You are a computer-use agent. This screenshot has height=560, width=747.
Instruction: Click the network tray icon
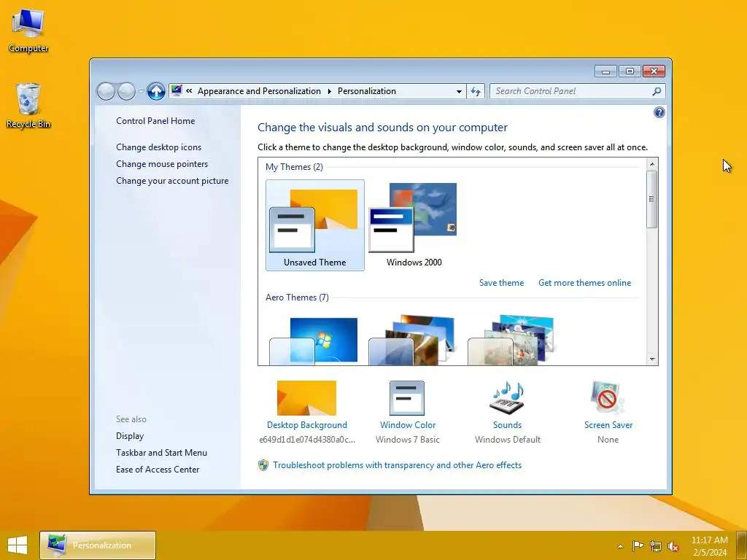coord(656,546)
